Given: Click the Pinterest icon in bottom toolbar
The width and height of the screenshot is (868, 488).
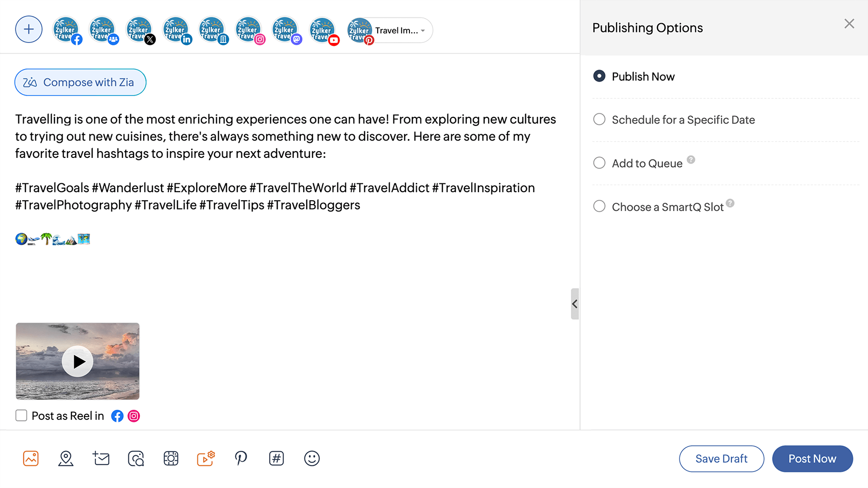Looking at the screenshot, I should coord(241,459).
